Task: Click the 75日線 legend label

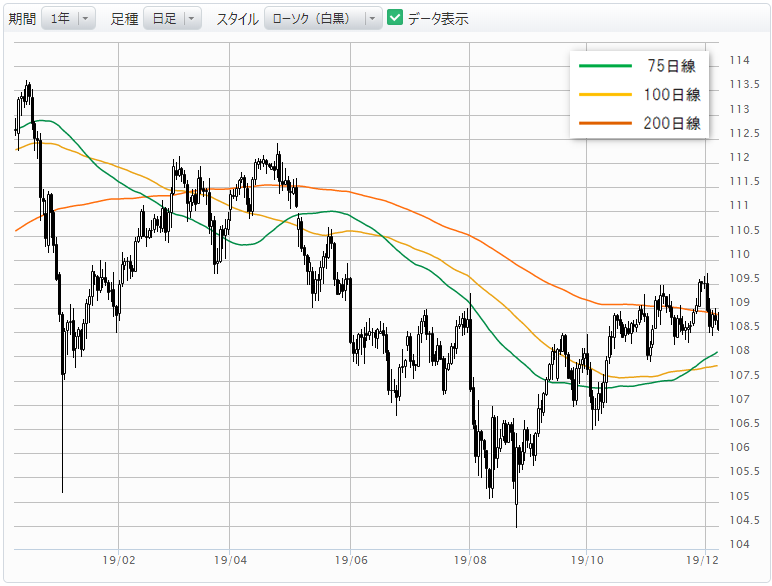Action: 671,65
